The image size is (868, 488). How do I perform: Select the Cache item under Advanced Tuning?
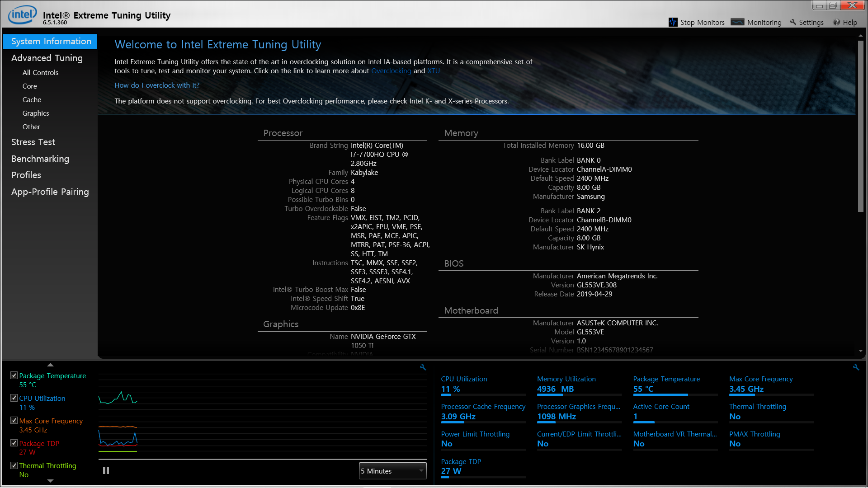(32, 99)
